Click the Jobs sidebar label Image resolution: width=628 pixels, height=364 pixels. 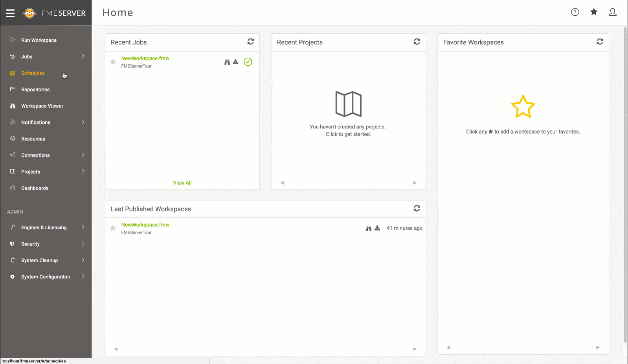(27, 57)
